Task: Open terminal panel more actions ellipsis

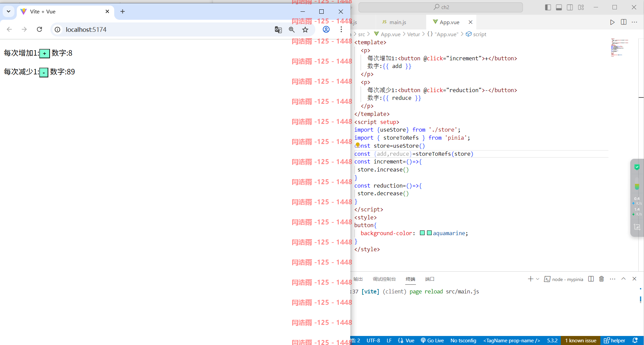Action: [612, 279]
